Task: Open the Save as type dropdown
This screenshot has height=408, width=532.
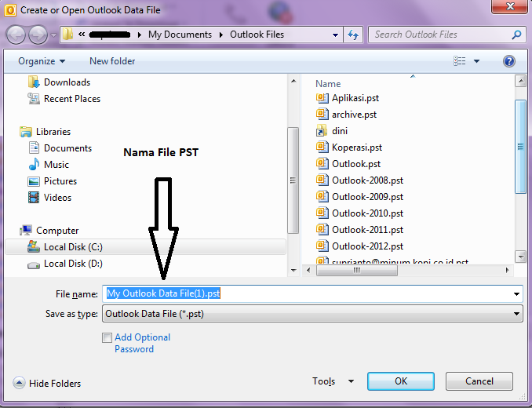Action: 312,314
